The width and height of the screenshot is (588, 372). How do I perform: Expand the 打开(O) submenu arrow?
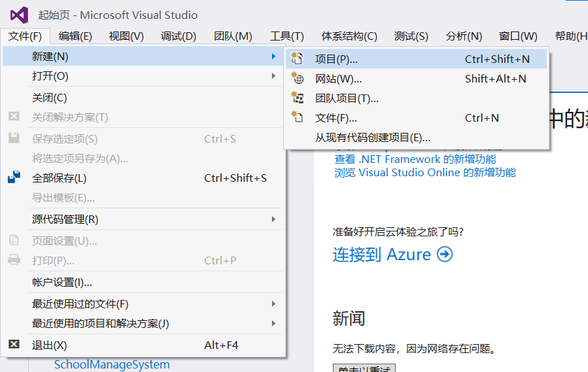click(273, 76)
